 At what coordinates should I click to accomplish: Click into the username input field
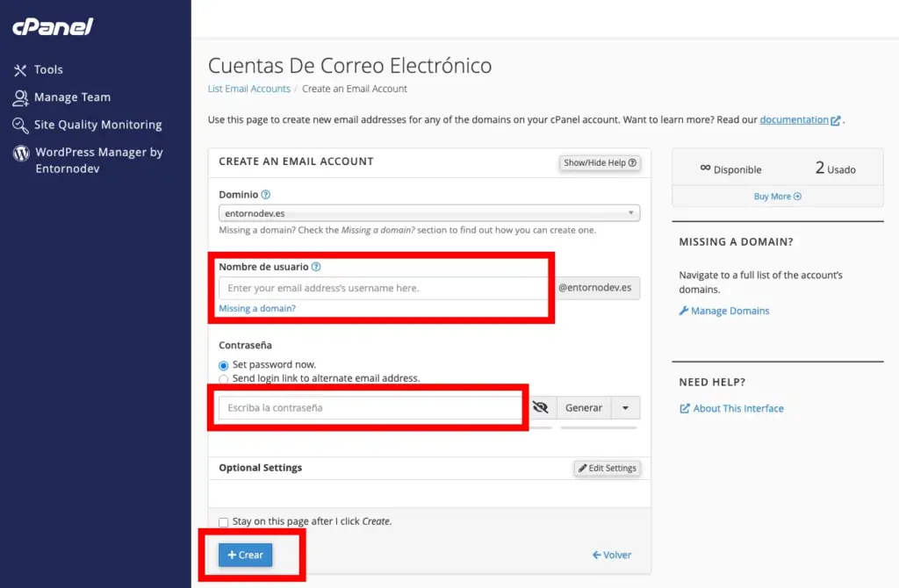point(383,289)
